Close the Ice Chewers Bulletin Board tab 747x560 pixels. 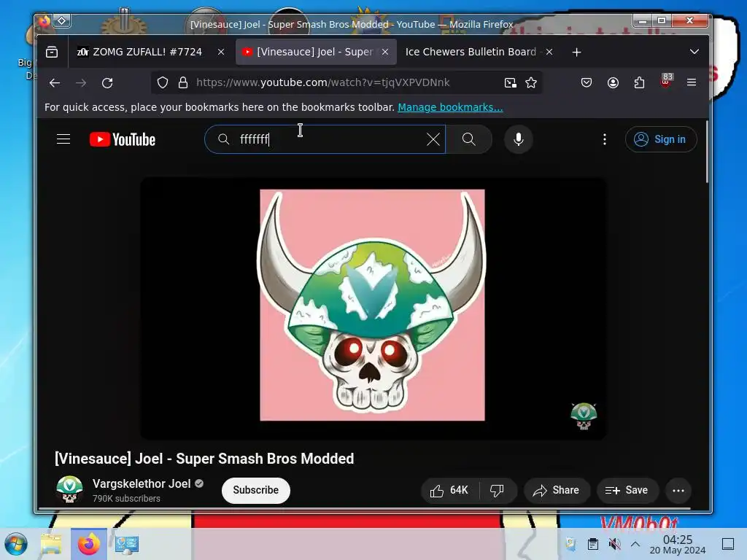coord(549,52)
